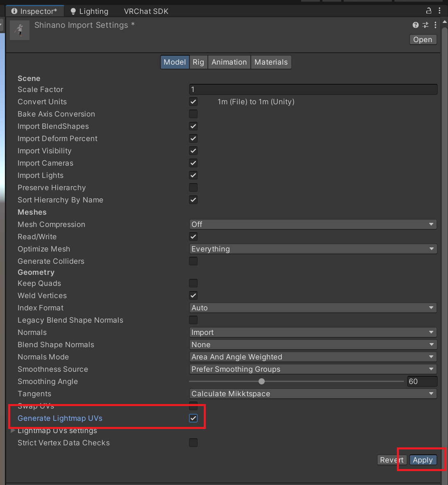Open the Inspector kebab menu icon
The height and width of the screenshot is (485, 448).
435,25
